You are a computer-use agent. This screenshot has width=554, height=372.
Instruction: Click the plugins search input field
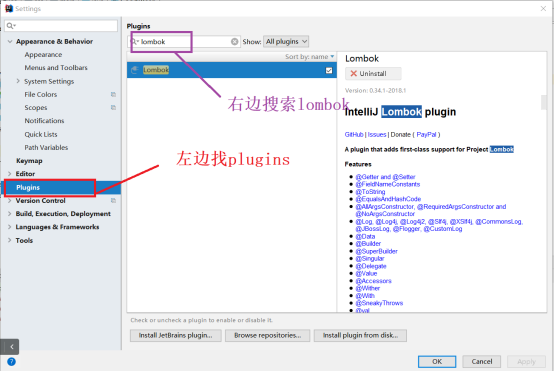point(184,42)
